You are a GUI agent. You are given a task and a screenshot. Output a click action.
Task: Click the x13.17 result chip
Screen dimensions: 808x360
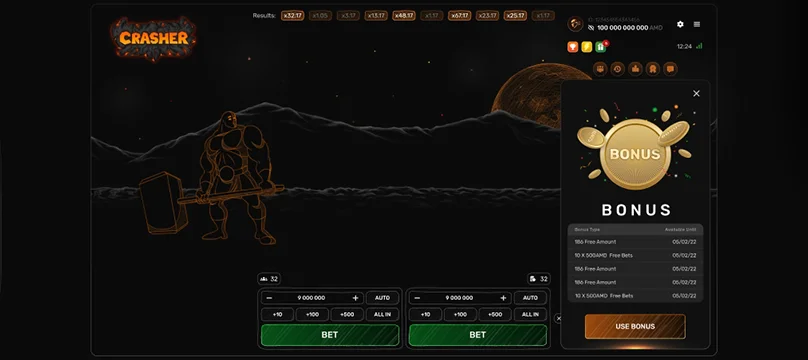click(x=376, y=15)
